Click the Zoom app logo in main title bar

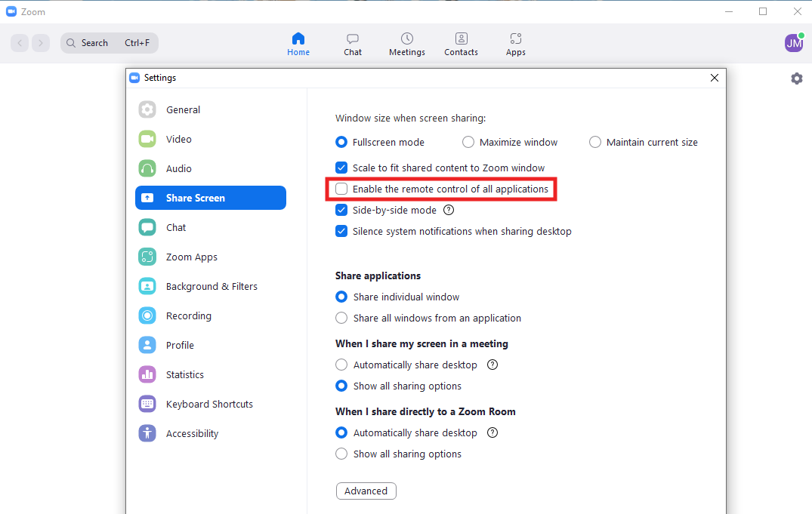(x=11, y=11)
